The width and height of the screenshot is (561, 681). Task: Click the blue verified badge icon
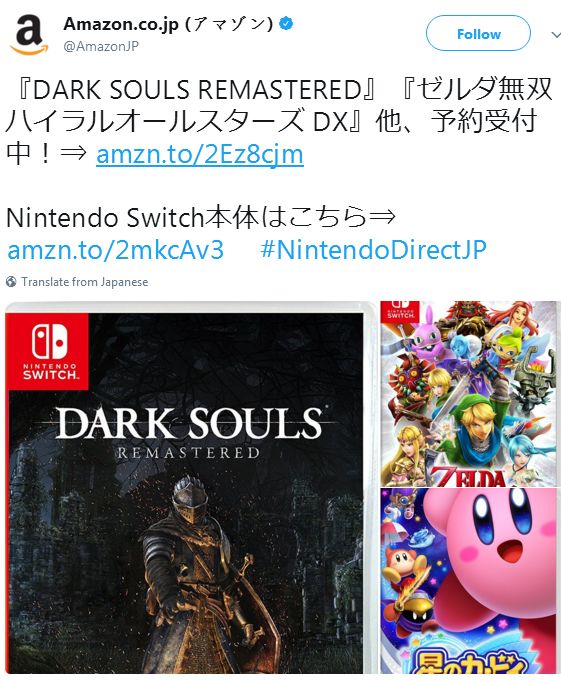286,23
